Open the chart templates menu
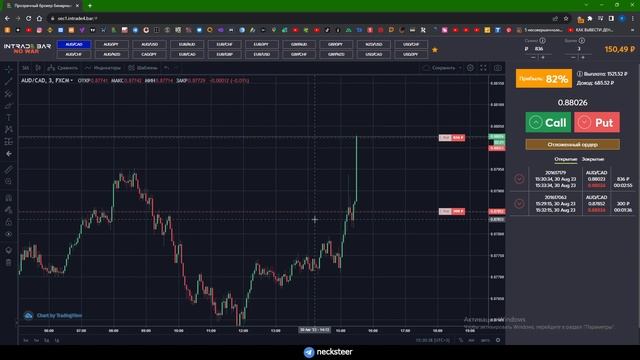This screenshot has width=640, height=360. point(143,68)
